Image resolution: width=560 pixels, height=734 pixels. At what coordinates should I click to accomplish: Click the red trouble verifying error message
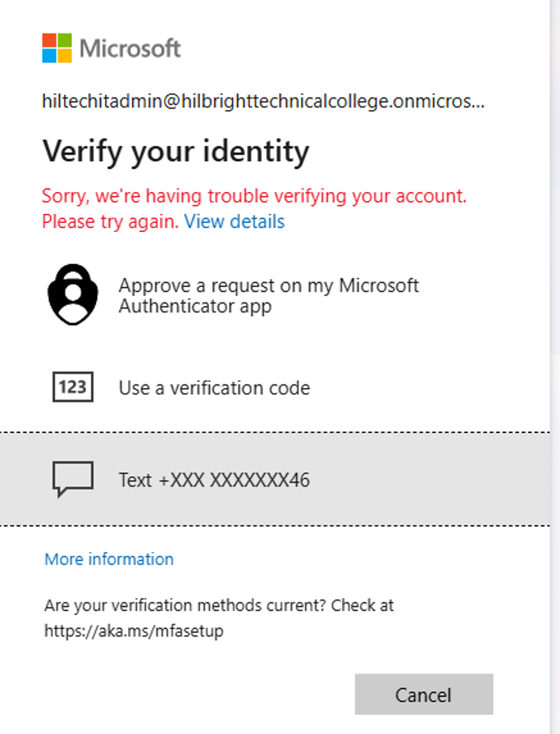tap(254, 196)
